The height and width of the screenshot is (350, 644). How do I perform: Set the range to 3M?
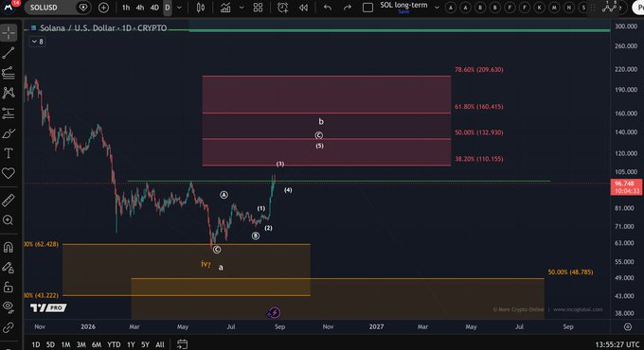click(x=80, y=344)
